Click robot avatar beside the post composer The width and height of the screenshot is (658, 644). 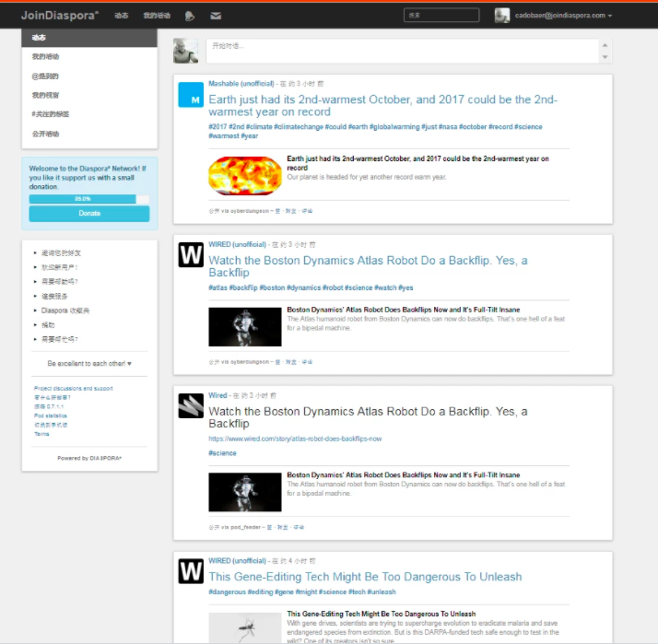pyautogui.click(x=185, y=51)
